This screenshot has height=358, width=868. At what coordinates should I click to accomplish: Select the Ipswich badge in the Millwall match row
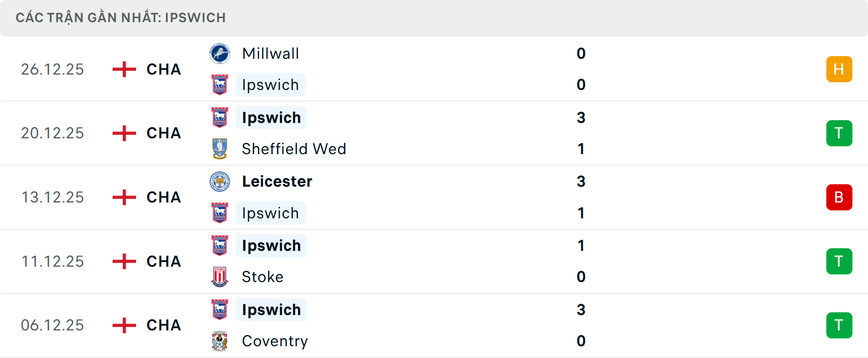(220, 85)
